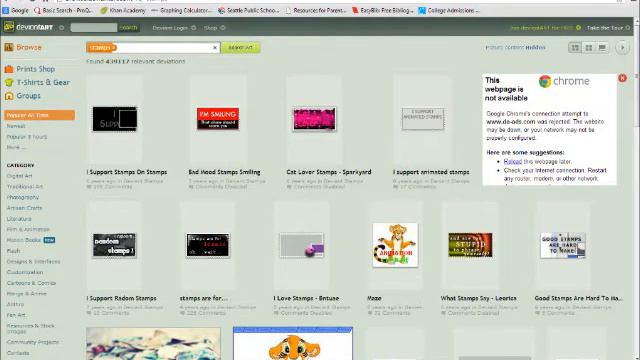Open the Basic Search ProQuest bookmark
The image size is (640, 360).
(63, 10)
